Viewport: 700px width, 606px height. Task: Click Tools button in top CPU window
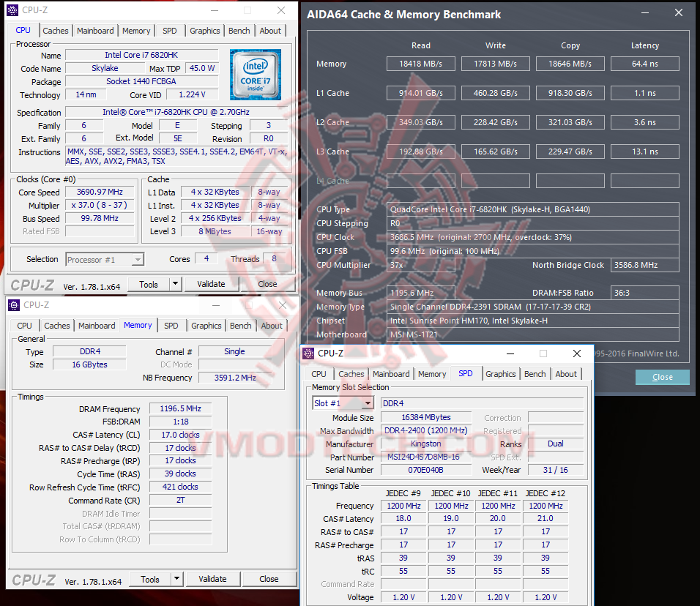pyautogui.click(x=149, y=284)
